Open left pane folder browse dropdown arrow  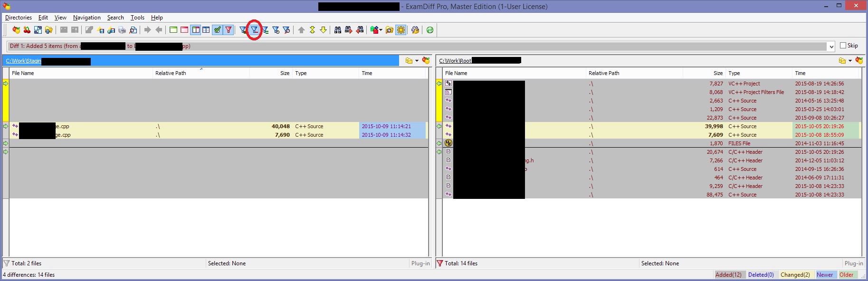(x=417, y=61)
